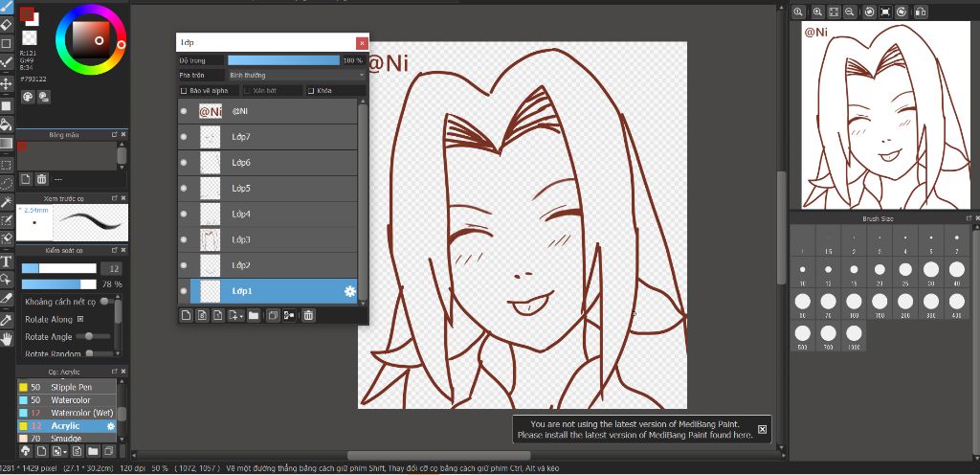Adjust the brush opacity slider at 78%
Viewport: 980px width, 475px height.
coord(58,284)
